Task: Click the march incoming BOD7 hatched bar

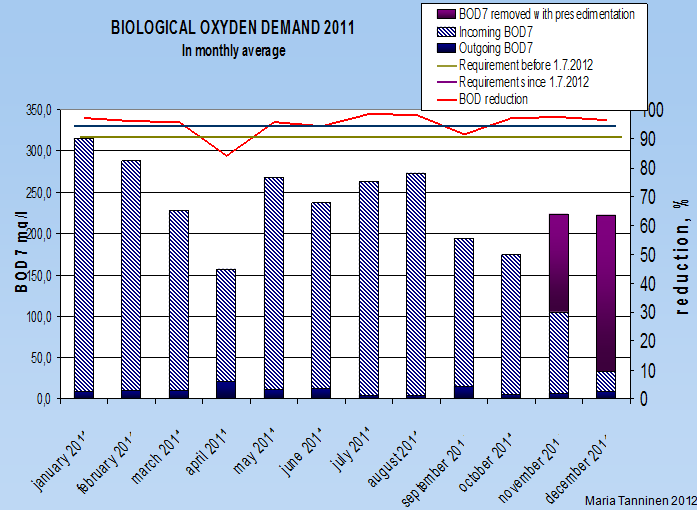Action: (x=179, y=300)
